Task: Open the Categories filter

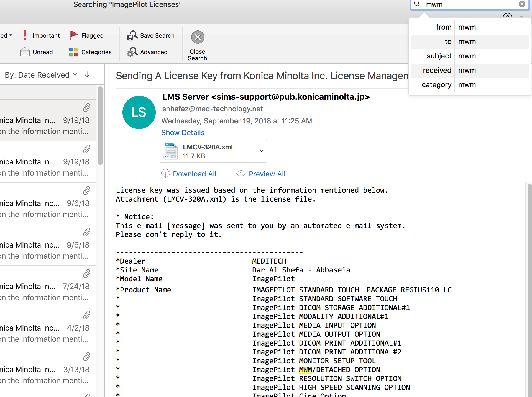Action: tap(90, 52)
